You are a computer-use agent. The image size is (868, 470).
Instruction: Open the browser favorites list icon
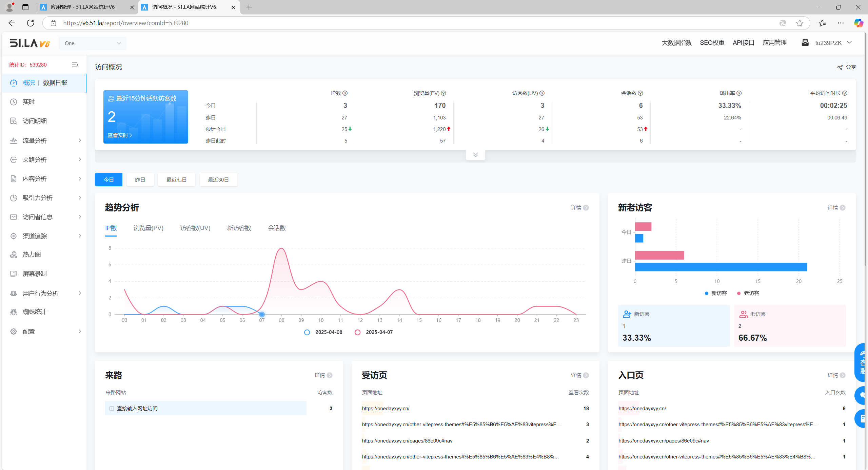tap(822, 23)
